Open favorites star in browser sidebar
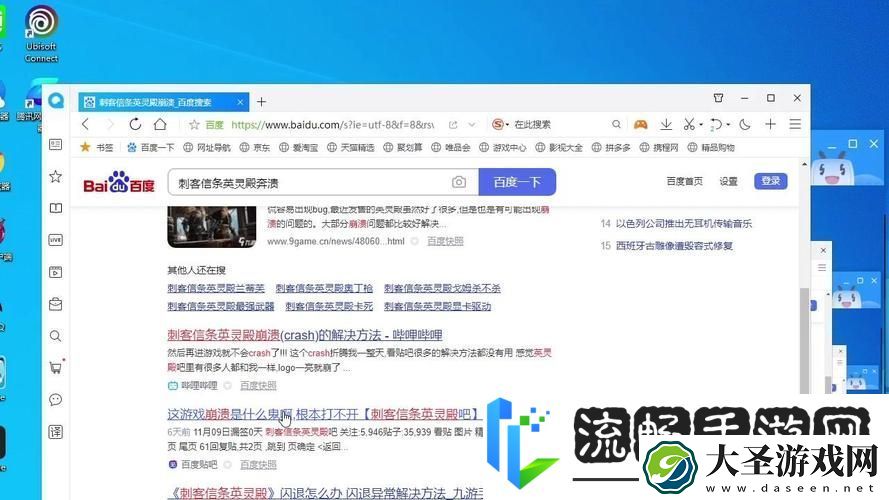 pos(56,176)
